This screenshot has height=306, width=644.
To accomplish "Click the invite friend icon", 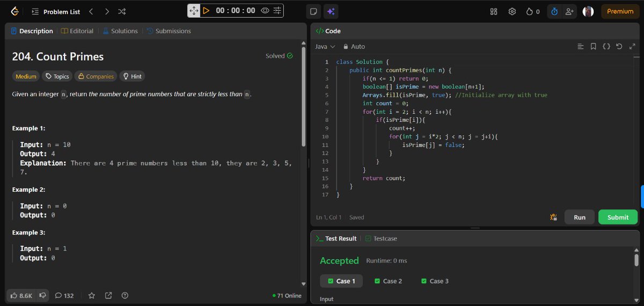I will (x=569, y=11).
